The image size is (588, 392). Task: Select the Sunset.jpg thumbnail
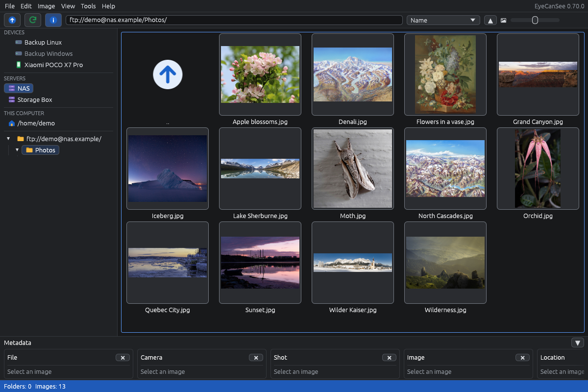point(260,263)
